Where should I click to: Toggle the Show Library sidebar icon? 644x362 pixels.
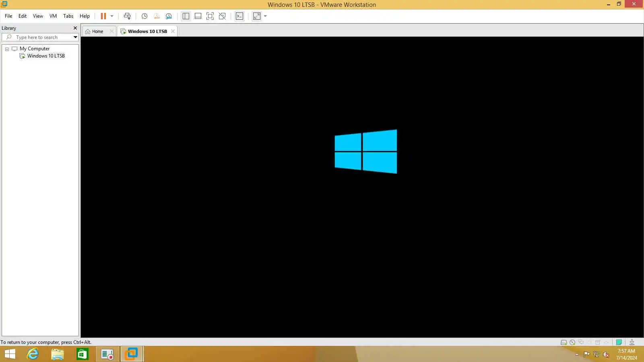click(x=186, y=16)
